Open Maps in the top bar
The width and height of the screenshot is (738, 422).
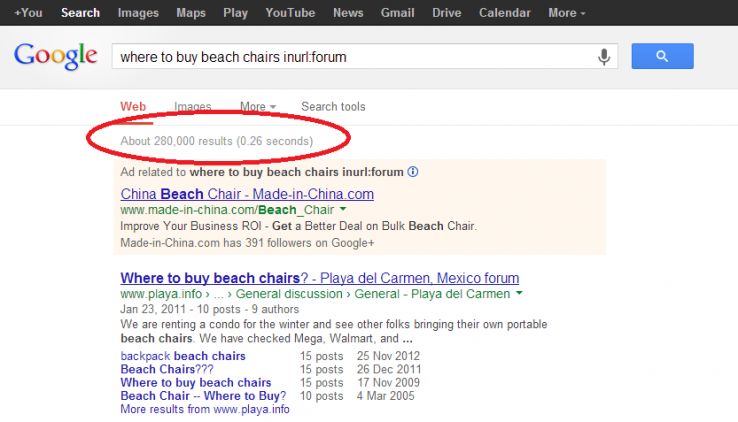191,13
